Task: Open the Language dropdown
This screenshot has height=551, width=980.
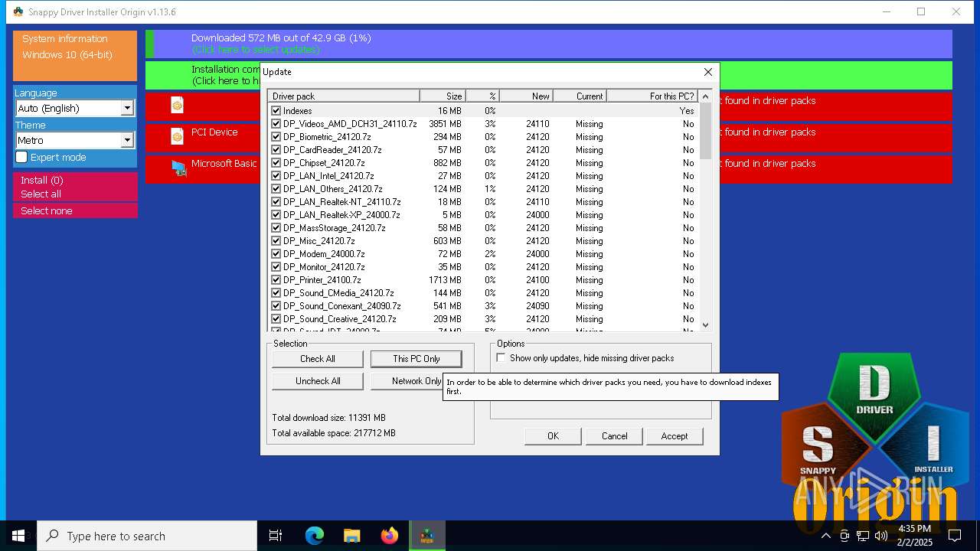Action: [x=75, y=108]
